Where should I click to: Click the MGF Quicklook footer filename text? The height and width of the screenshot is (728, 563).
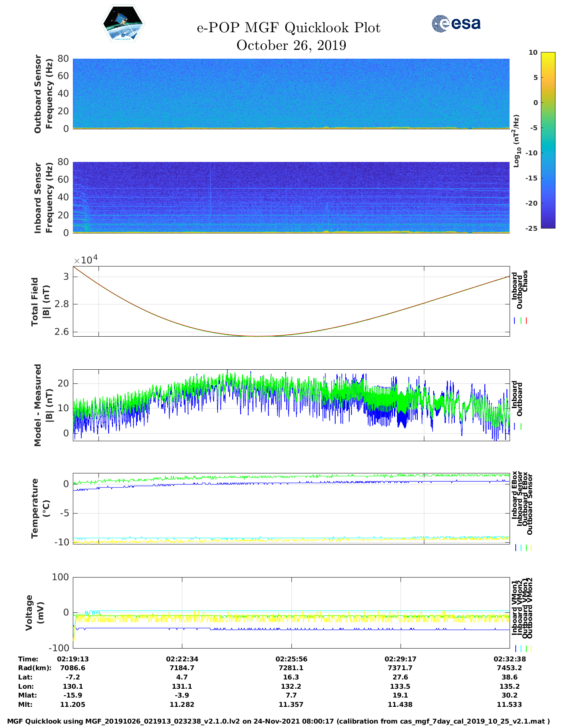[x=279, y=721]
